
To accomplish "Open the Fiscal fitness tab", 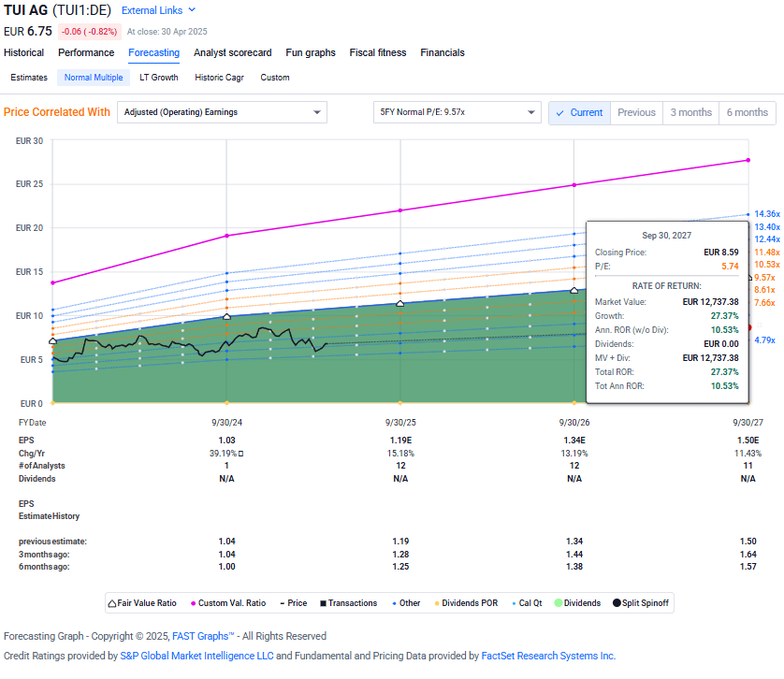I will [x=377, y=53].
